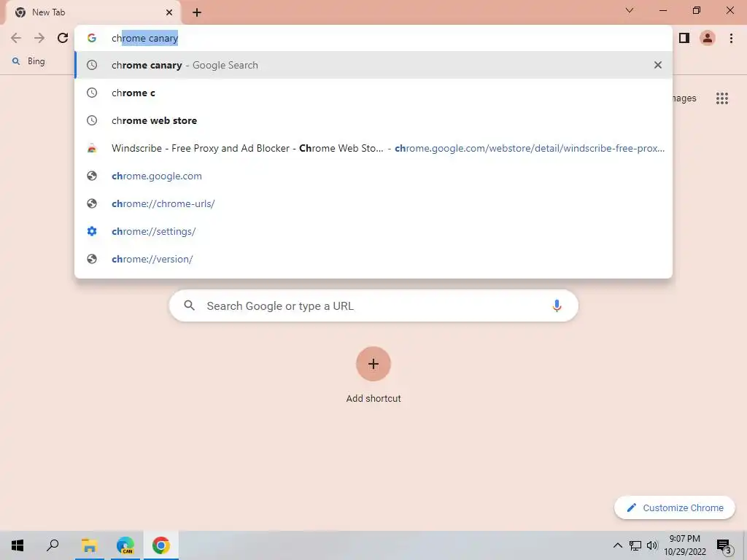Click the Google icon in the address bar
This screenshot has height=560, width=747.
[92, 38]
